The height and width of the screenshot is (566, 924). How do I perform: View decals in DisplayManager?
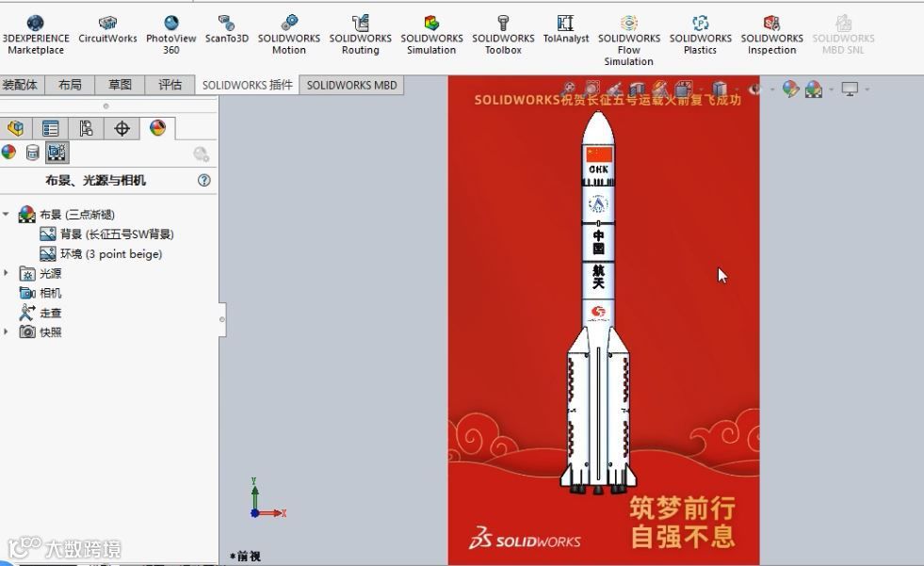[x=32, y=154]
